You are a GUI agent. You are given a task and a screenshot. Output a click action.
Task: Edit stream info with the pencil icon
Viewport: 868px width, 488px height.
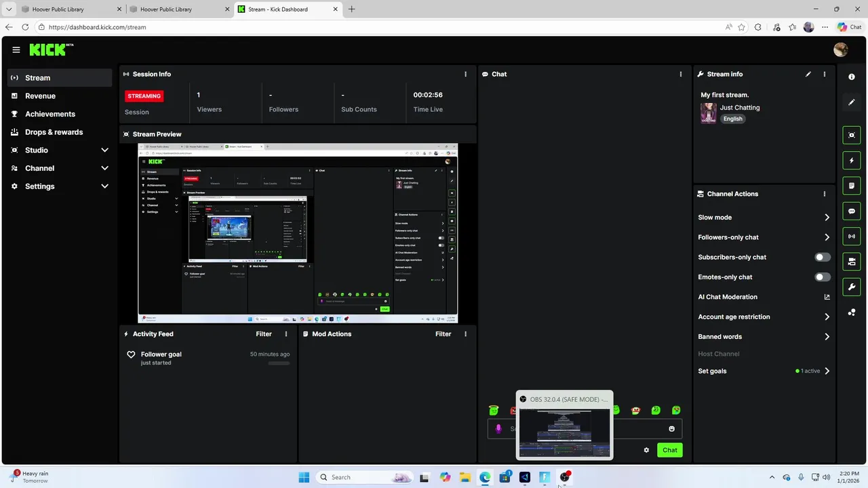pyautogui.click(x=808, y=74)
